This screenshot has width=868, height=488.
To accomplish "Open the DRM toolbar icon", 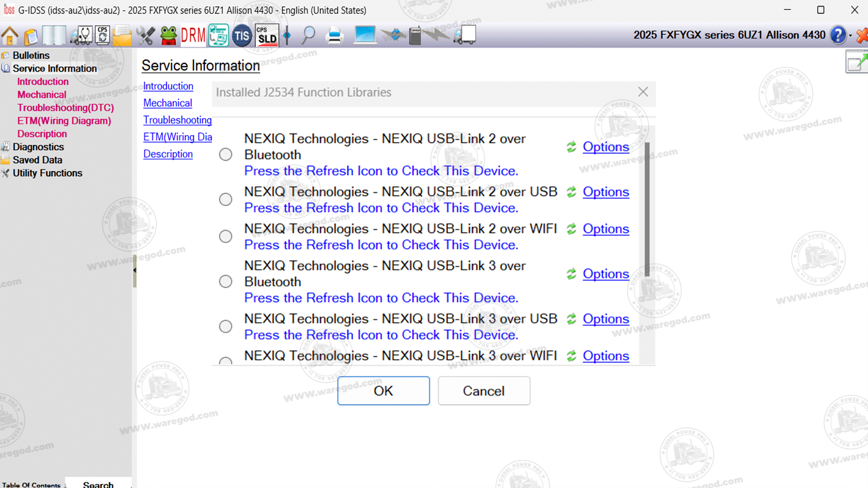I will tap(193, 35).
